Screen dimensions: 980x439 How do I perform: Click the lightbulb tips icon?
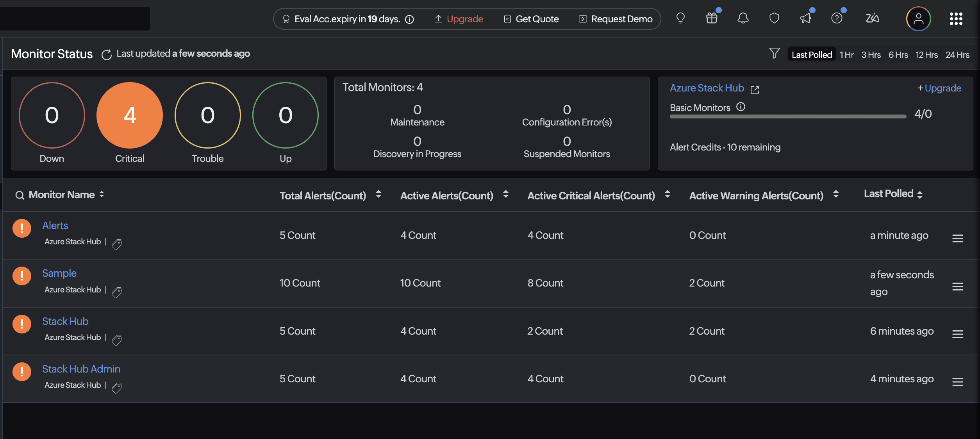point(680,18)
